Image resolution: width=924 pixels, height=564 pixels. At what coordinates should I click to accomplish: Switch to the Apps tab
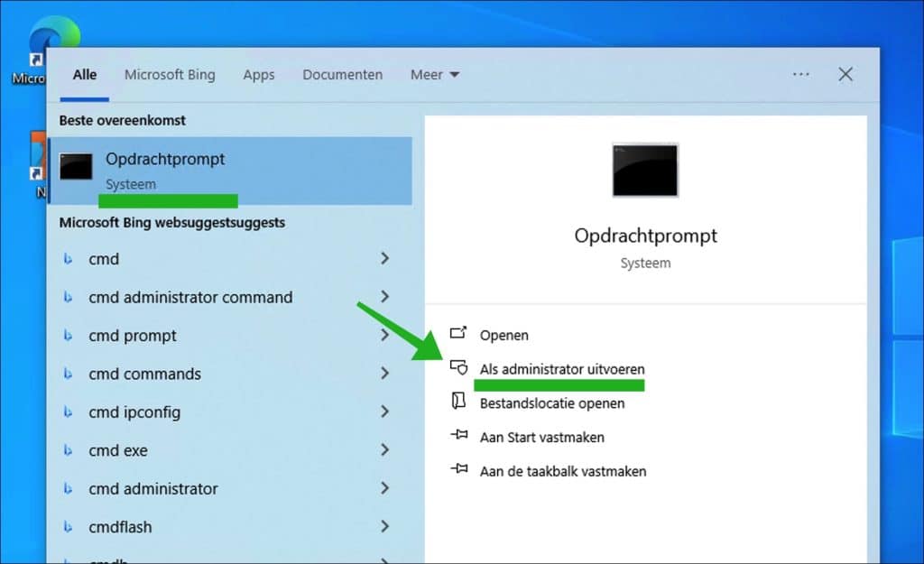pyautogui.click(x=259, y=75)
